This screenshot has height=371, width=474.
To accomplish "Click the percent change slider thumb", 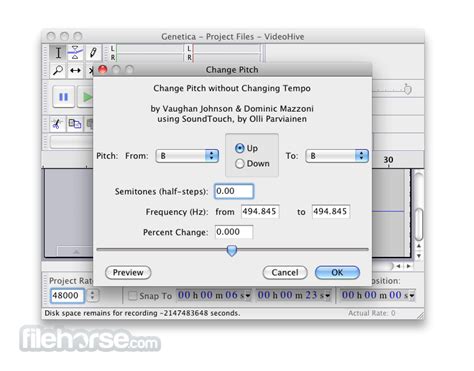I will point(232,250).
